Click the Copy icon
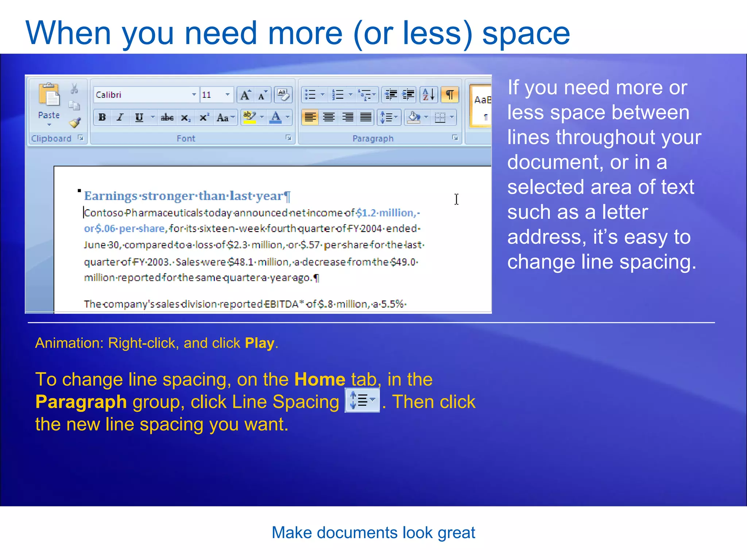 coord(74,105)
